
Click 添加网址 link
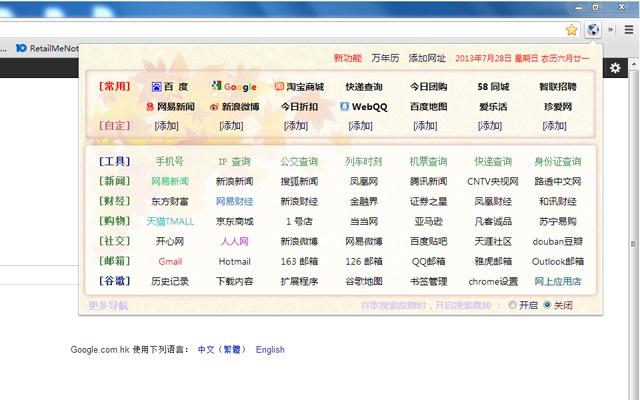coord(427,58)
